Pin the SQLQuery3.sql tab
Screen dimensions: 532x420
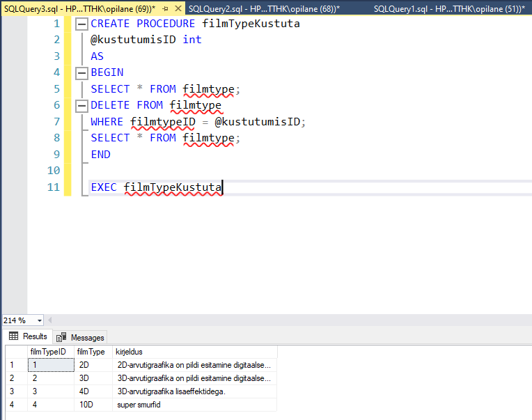pos(165,8)
